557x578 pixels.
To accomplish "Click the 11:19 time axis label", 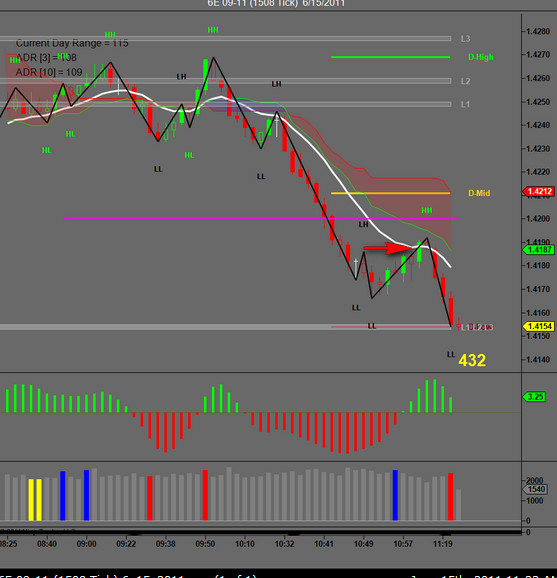I will click(x=442, y=544).
